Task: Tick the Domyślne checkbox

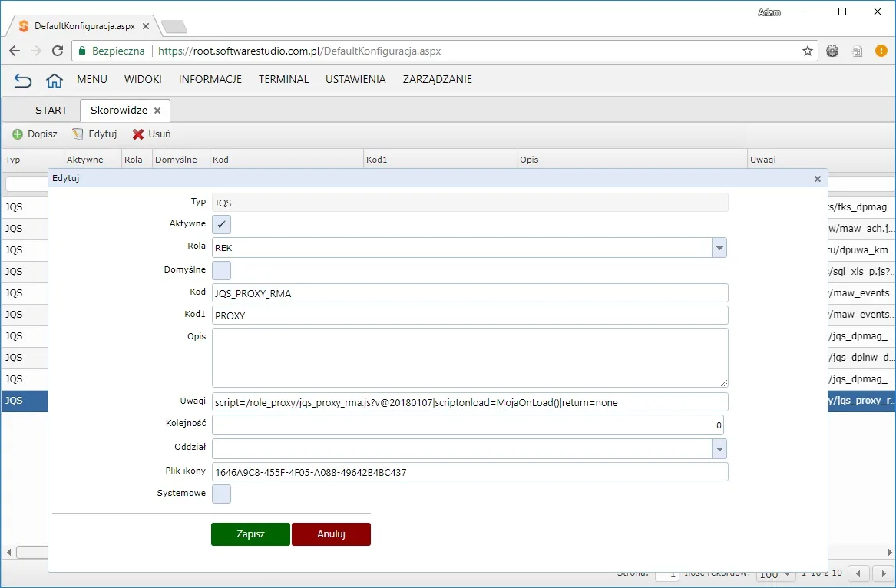Action: coord(222,270)
